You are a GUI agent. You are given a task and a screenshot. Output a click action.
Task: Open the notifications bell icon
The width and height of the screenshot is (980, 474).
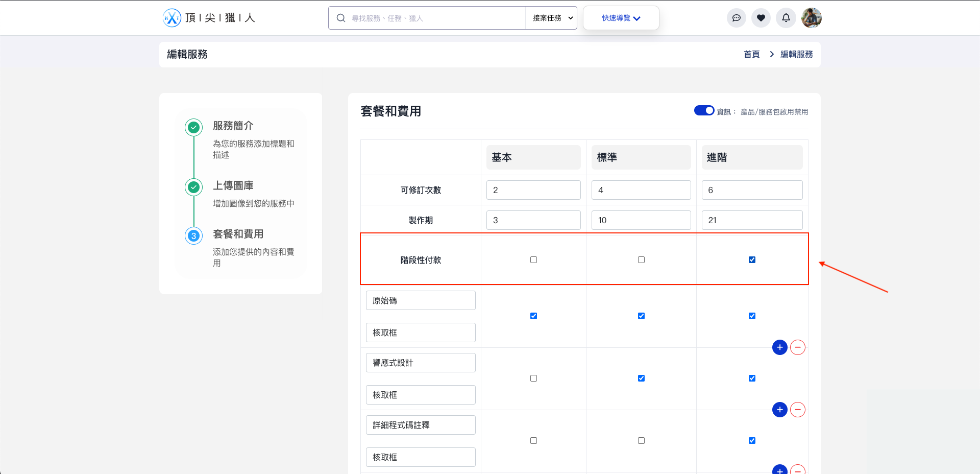click(x=786, y=18)
